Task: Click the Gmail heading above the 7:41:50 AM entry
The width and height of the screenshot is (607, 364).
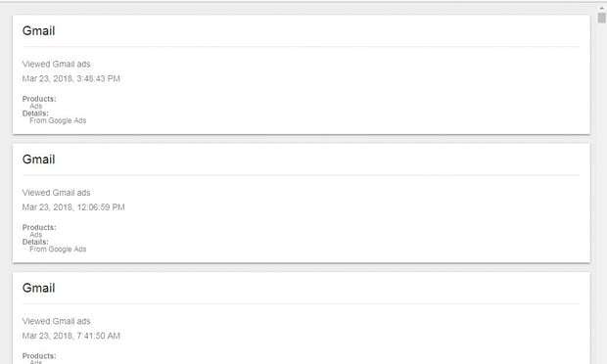Action: (39, 288)
